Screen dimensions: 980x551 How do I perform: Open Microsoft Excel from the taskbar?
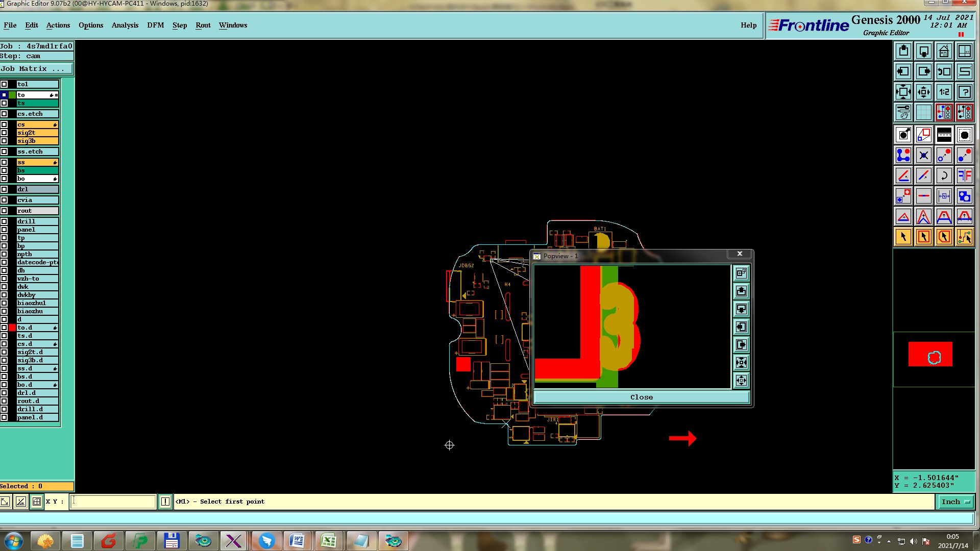pos(329,541)
